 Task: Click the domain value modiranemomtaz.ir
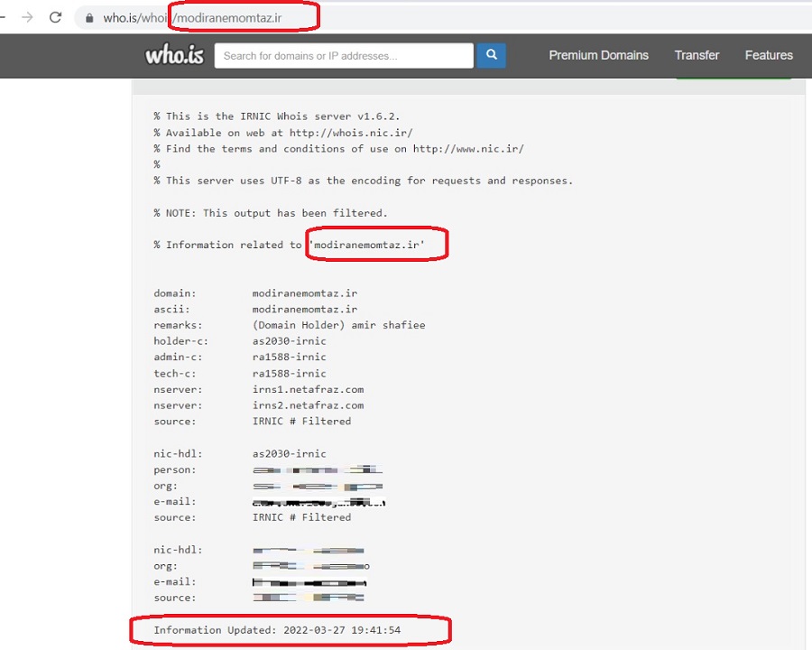point(305,293)
